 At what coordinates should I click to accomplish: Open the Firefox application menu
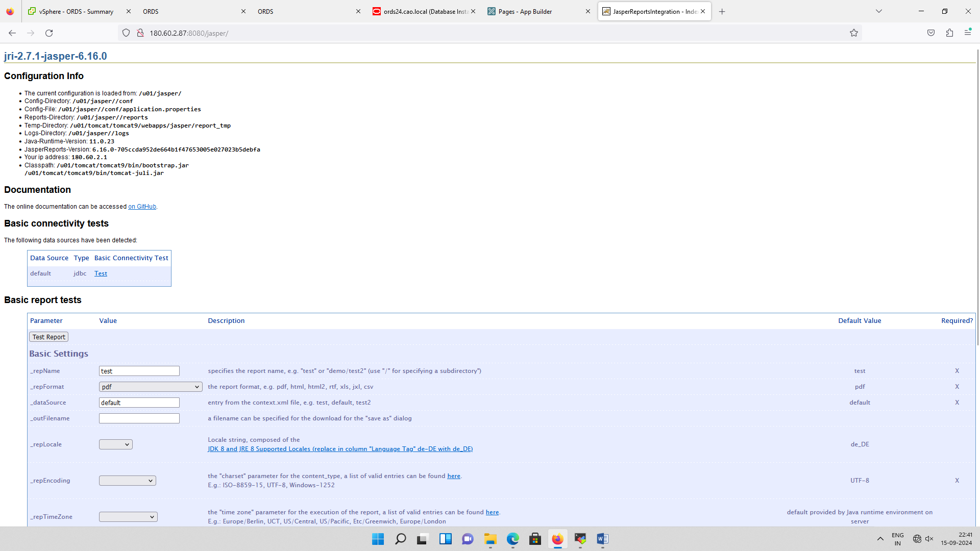coord(968,33)
